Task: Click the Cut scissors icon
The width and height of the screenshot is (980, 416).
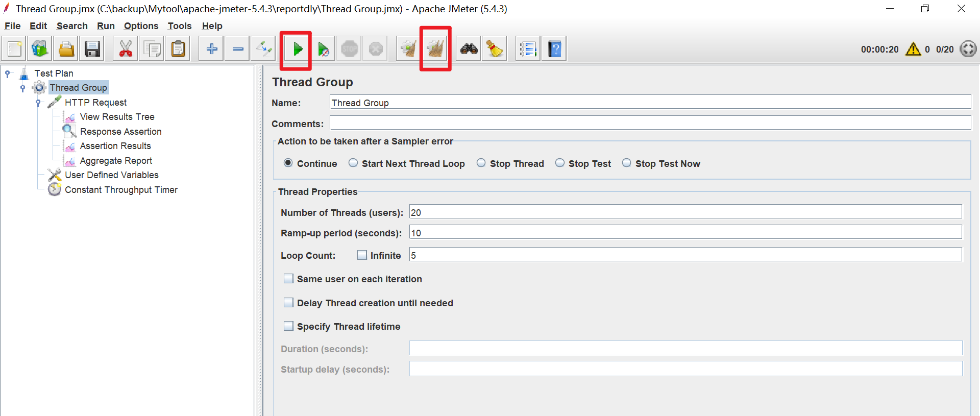Action: point(126,49)
